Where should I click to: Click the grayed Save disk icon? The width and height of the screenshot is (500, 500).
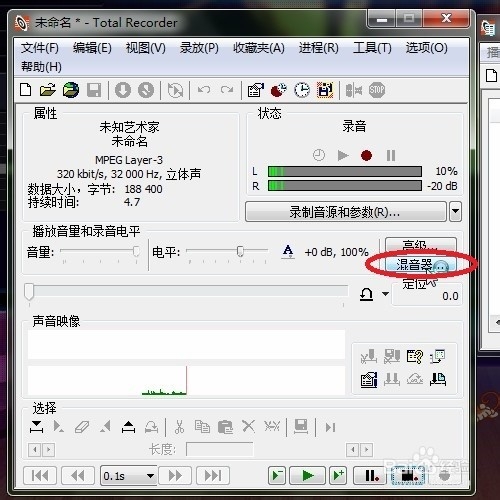point(94,90)
